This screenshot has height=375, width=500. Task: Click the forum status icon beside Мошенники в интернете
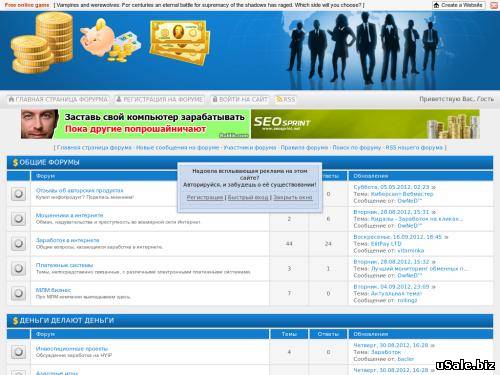point(18,219)
